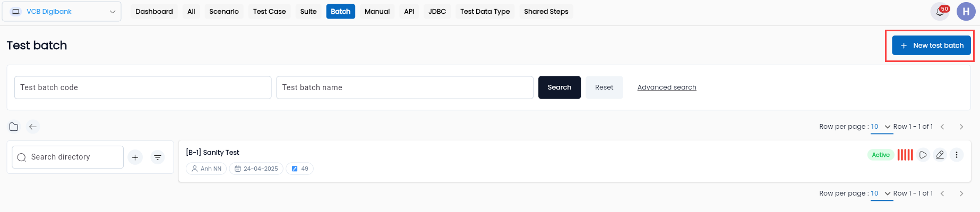Open the Advanced search link
980x212 pixels.
pyautogui.click(x=667, y=87)
